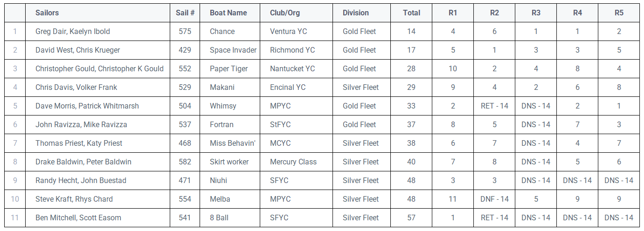Select the boat name Whimsy
Viewport: 644px width, 231px height.
[x=223, y=106]
